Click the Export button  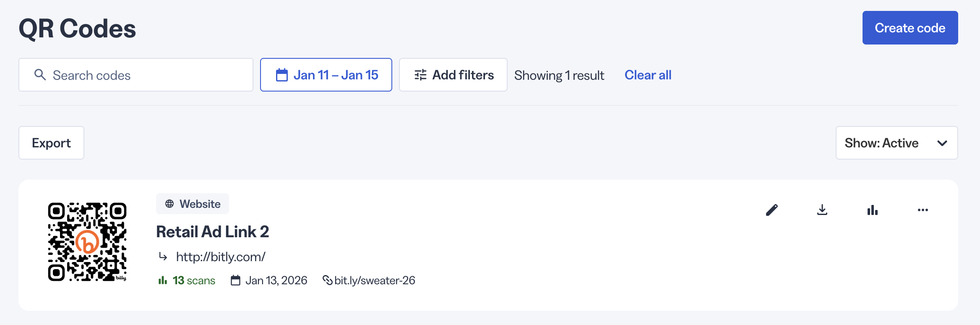(x=51, y=143)
